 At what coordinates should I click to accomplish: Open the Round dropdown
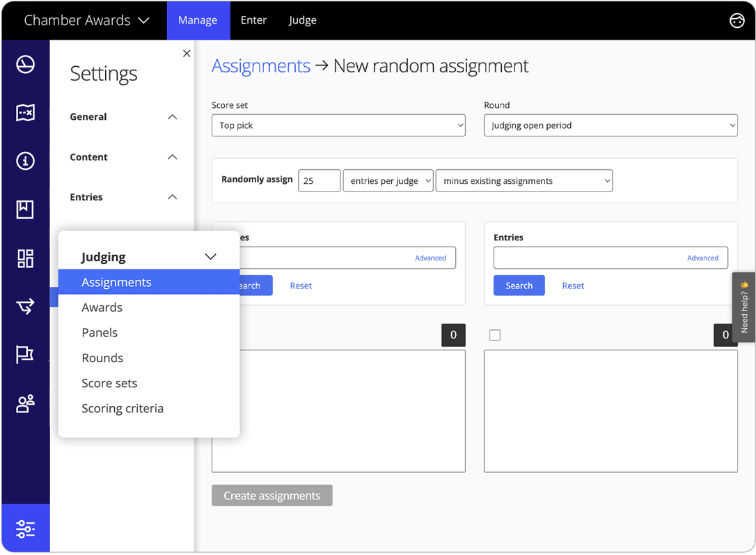pyautogui.click(x=611, y=125)
